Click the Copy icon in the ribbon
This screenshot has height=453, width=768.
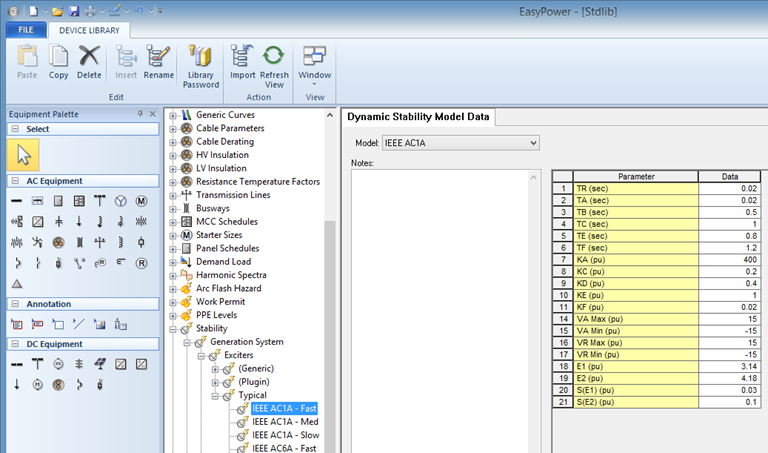(x=59, y=56)
